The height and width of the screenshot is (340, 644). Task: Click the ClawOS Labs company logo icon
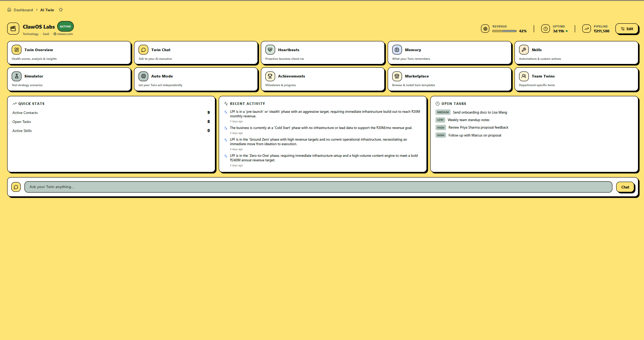pos(13,29)
